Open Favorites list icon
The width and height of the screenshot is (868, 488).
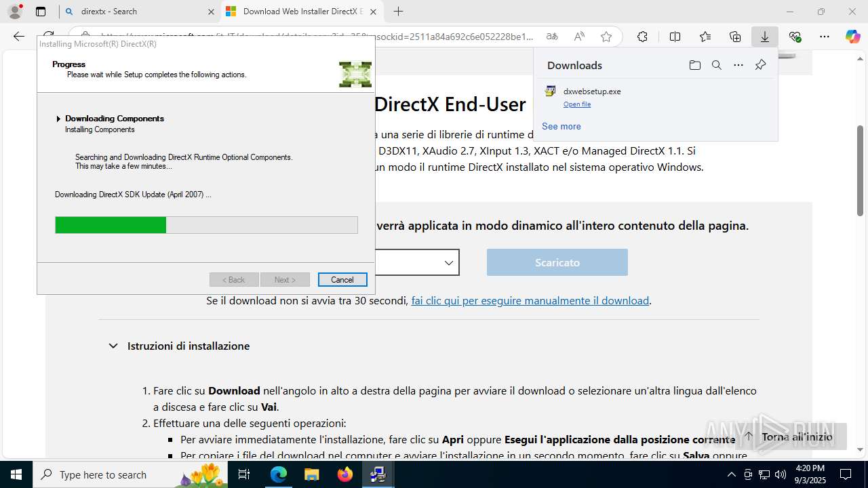point(705,37)
